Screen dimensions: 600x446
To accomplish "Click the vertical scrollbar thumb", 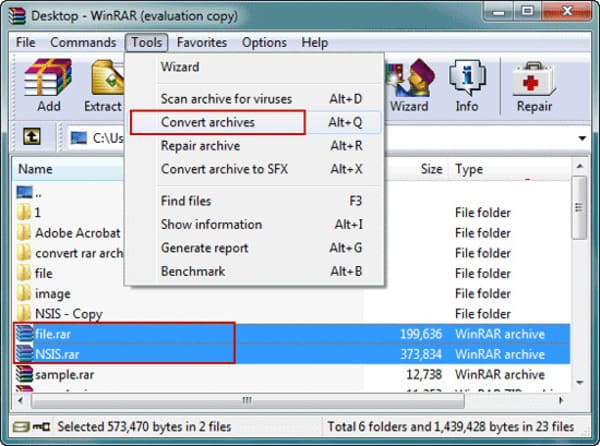I will (579, 208).
